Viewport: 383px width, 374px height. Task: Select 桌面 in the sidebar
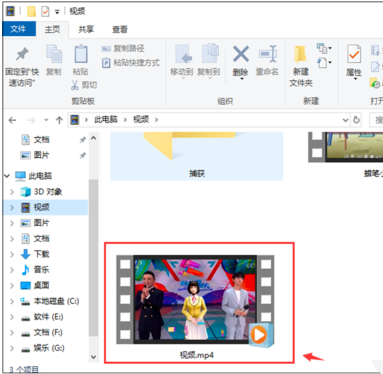tap(41, 285)
